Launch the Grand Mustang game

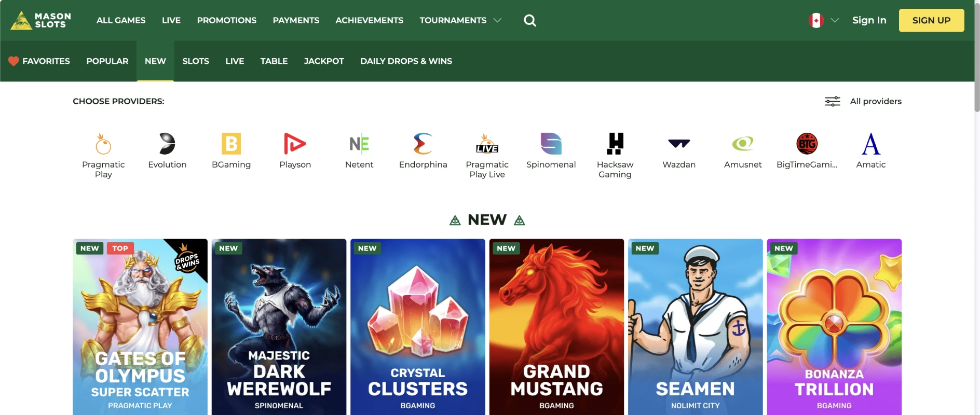556,327
